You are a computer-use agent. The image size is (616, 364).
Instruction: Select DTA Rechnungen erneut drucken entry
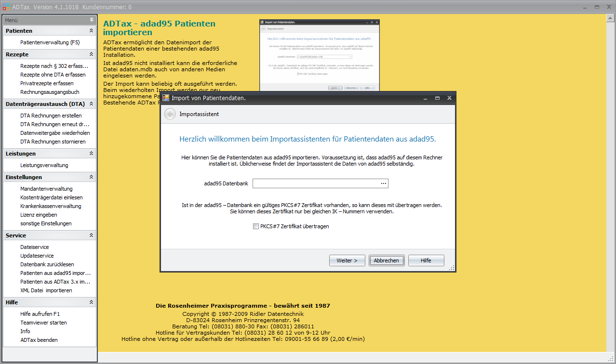pyautogui.click(x=55, y=124)
